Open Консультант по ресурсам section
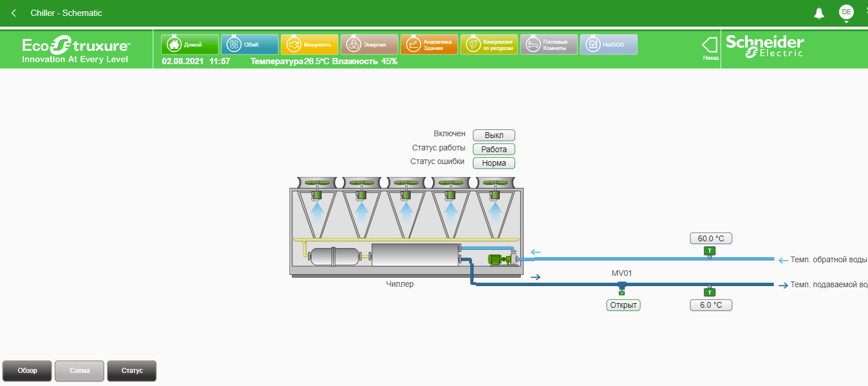This screenshot has height=386, width=868. [x=489, y=44]
